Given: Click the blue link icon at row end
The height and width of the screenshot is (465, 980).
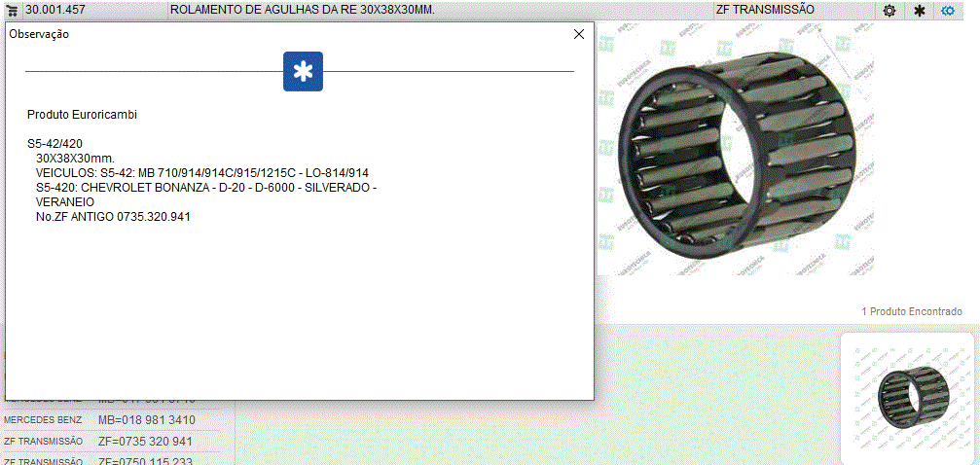Looking at the screenshot, I should 948,11.
